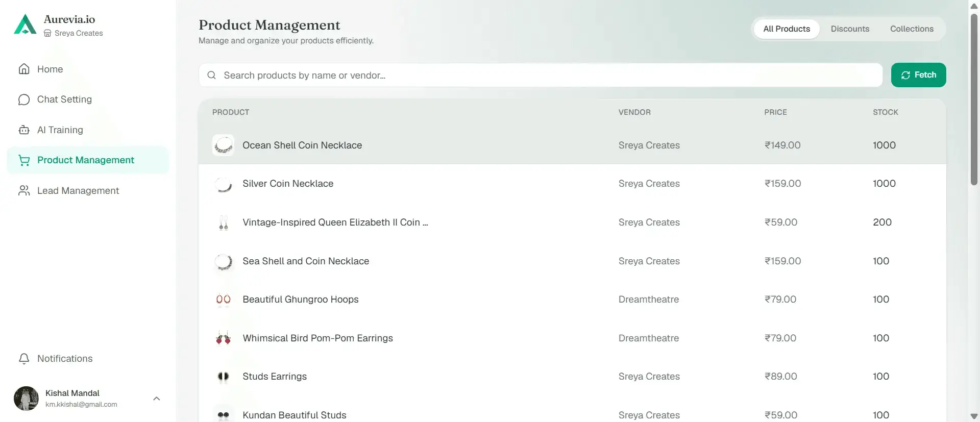The height and width of the screenshot is (422, 980).
Task: Click the km.kkishal@gmail.com email text
Action: tap(81, 405)
